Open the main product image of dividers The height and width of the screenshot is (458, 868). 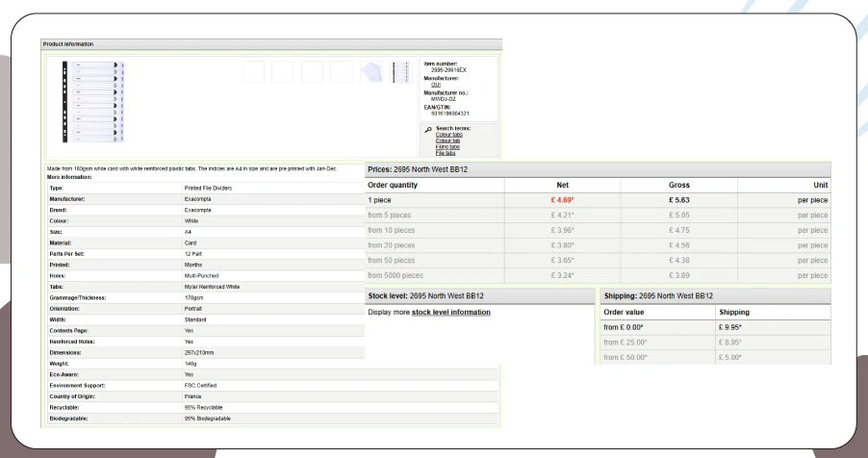tap(93, 102)
